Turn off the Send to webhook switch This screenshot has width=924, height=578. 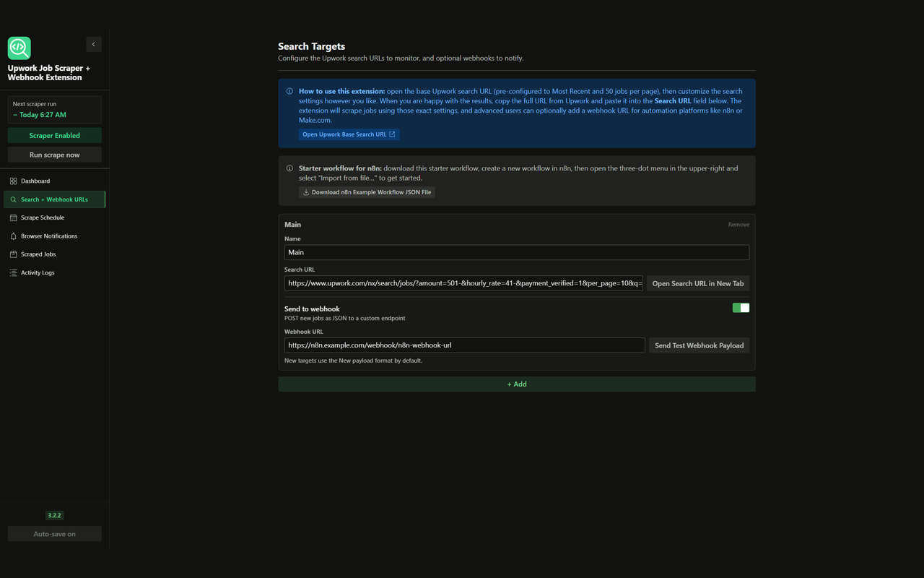(x=741, y=308)
